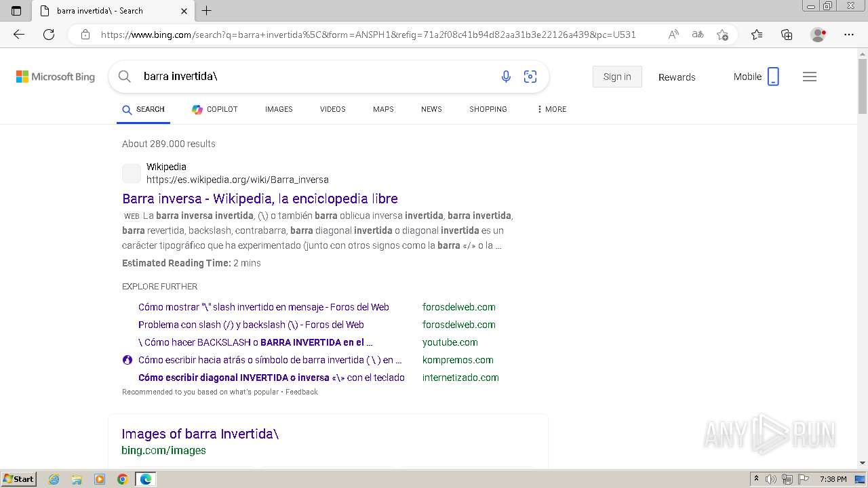Open Google Chrome from taskbar
The width and height of the screenshot is (868, 488).
click(123, 479)
